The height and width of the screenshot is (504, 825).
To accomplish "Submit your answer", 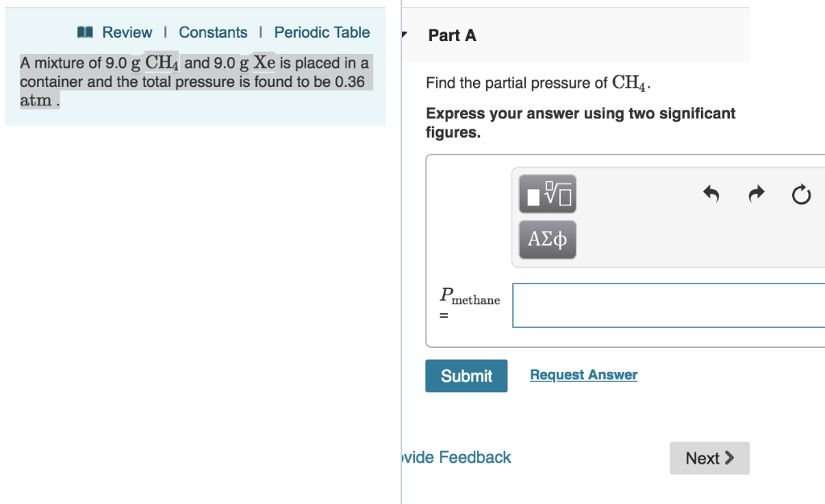I will tap(466, 375).
